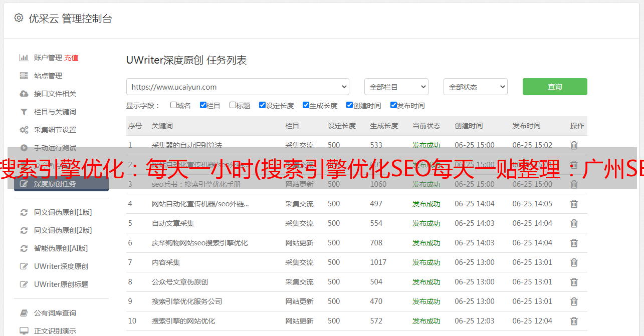Toggle the 标题 field checkbox
Screen dimensions: 644x336
[x=233, y=105]
